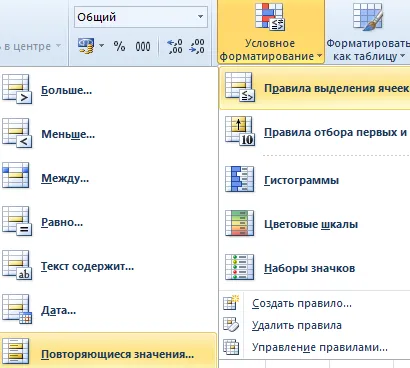410x368 pixels.
Task: Click the highlight cells rules icon
Action: pos(239,87)
